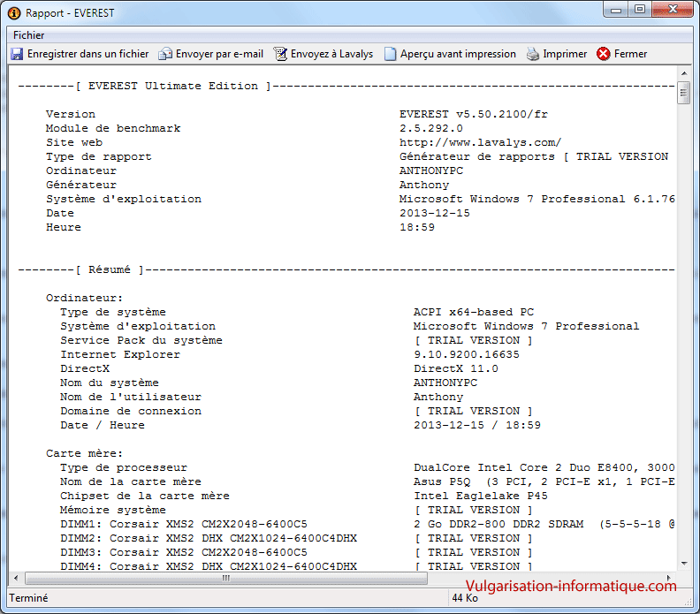Click the 'Aperçu avant impression' label

click(x=458, y=54)
